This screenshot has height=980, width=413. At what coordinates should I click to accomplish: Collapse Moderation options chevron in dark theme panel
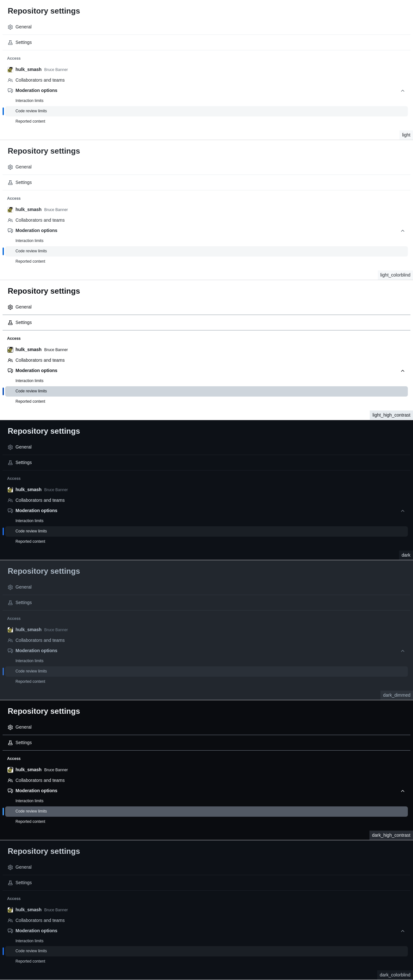(402, 510)
